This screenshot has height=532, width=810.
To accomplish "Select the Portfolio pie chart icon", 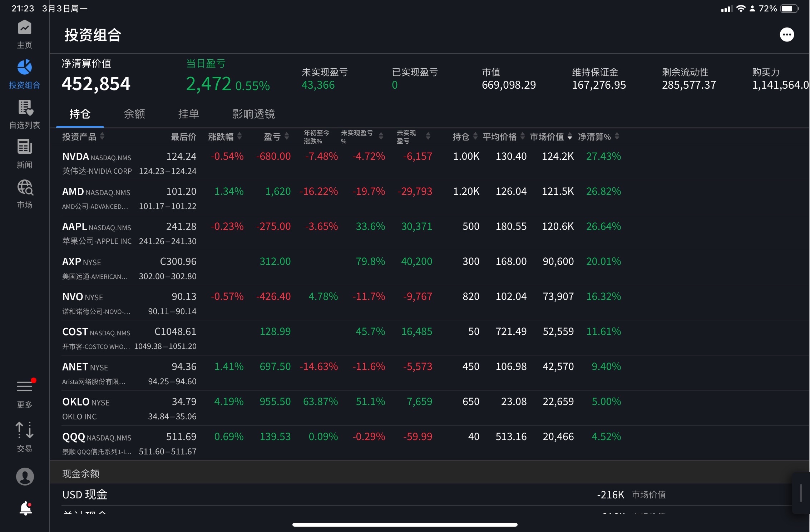I will click(x=24, y=68).
